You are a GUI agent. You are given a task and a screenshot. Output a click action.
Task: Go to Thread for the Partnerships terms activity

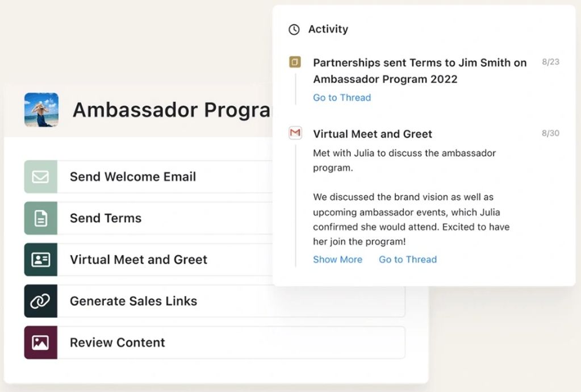coord(342,98)
